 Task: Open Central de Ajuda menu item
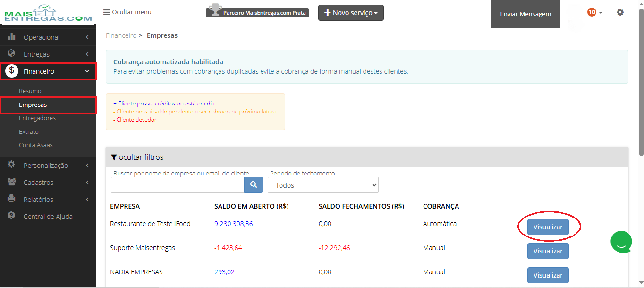point(48,217)
